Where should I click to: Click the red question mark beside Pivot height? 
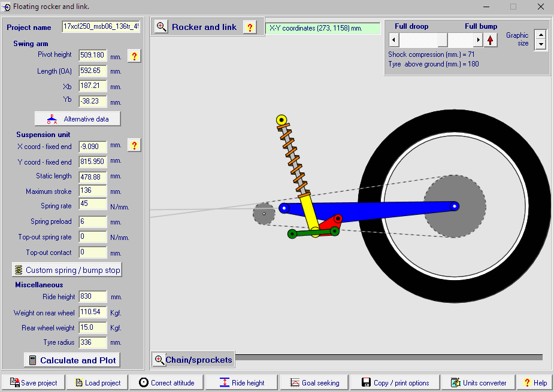(x=134, y=56)
